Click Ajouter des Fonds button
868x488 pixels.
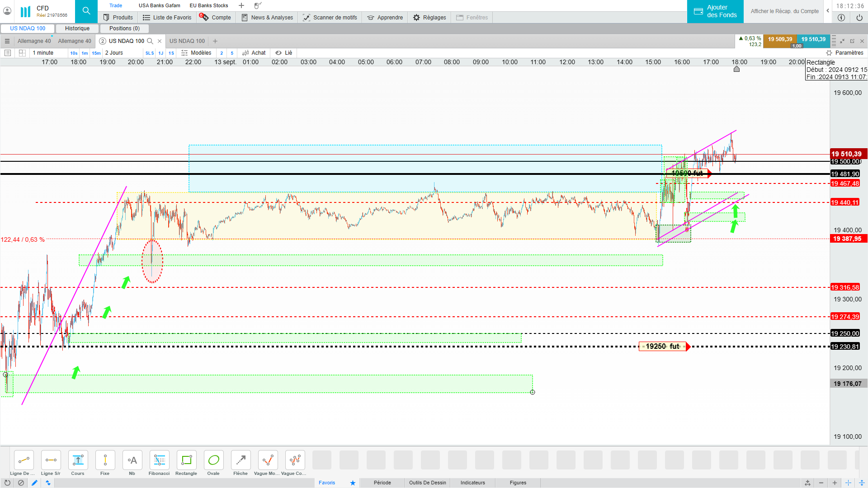tap(715, 11)
